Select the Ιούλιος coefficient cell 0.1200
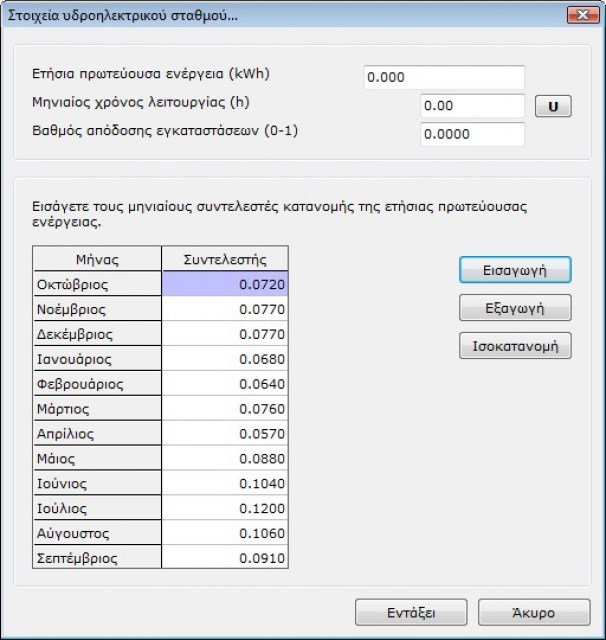This screenshot has height=640, width=606. [x=225, y=508]
